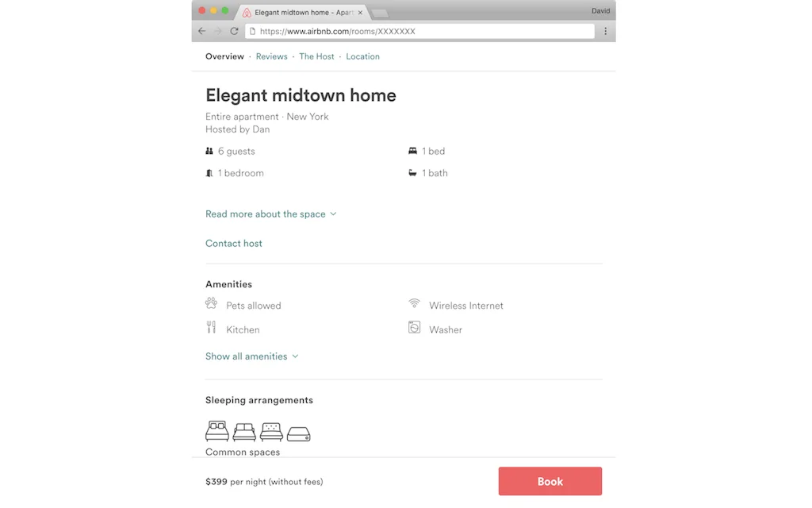
Task: Switch to the Reviews section
Action: tap(271, 56)
